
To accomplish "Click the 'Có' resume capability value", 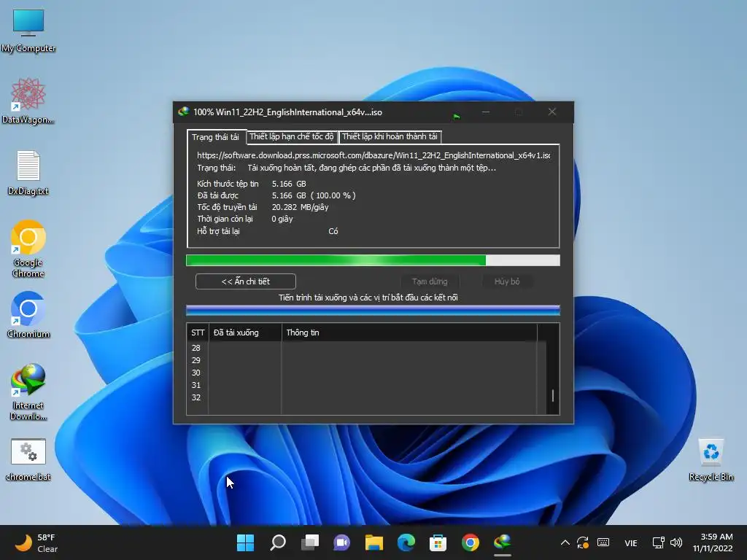I will click(333, 231).
